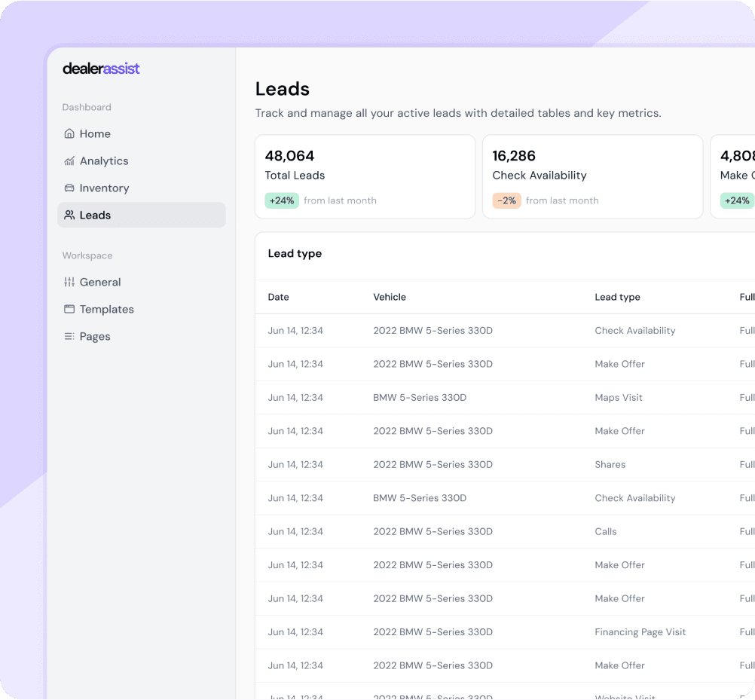The image size is (755, 700).
Task: Click the dealerassist logo
Action: point(101,69)
